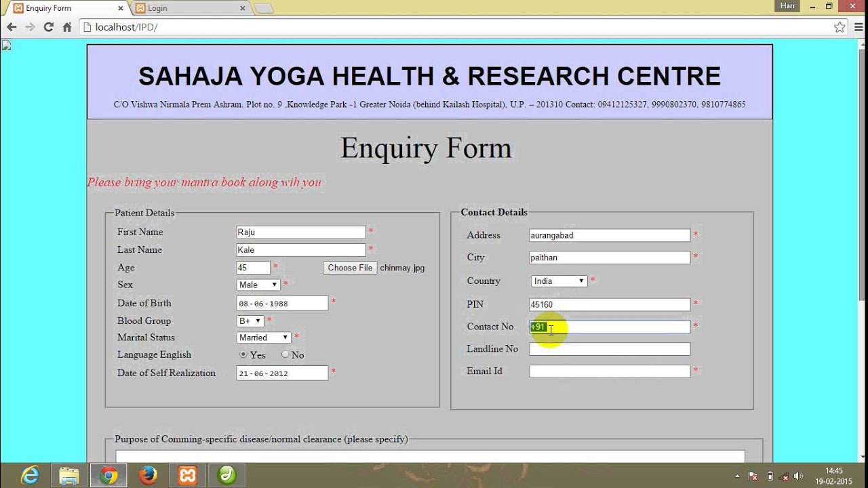Open the Chrome menu button
This screenshot has width=868, height=488.
click(x=858, y=27)
